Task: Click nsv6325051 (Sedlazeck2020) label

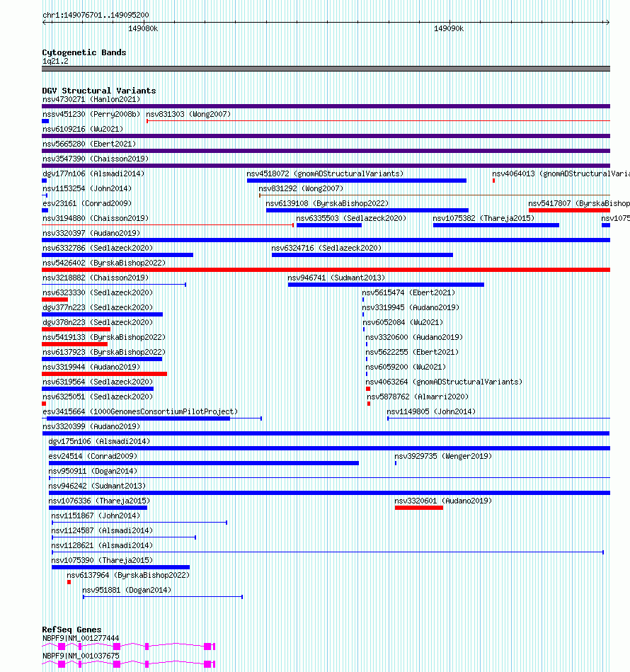Action: [x=98, y=397]
